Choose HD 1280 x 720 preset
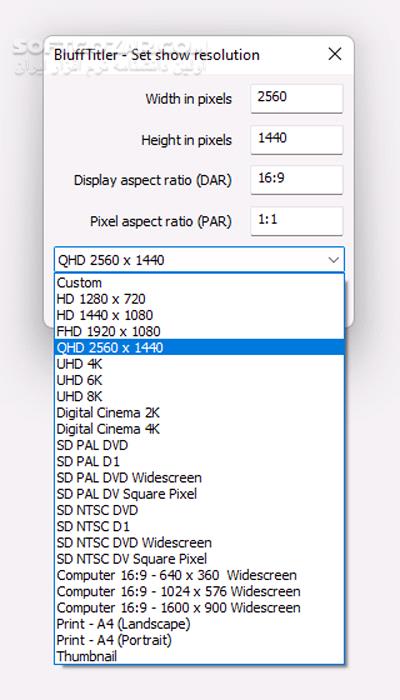 tap(199, 299)
